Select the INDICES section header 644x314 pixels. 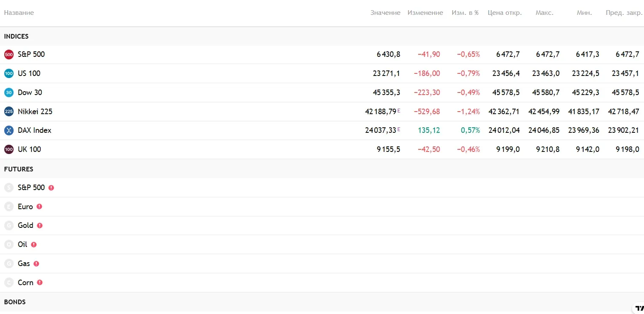click(17, 36)
